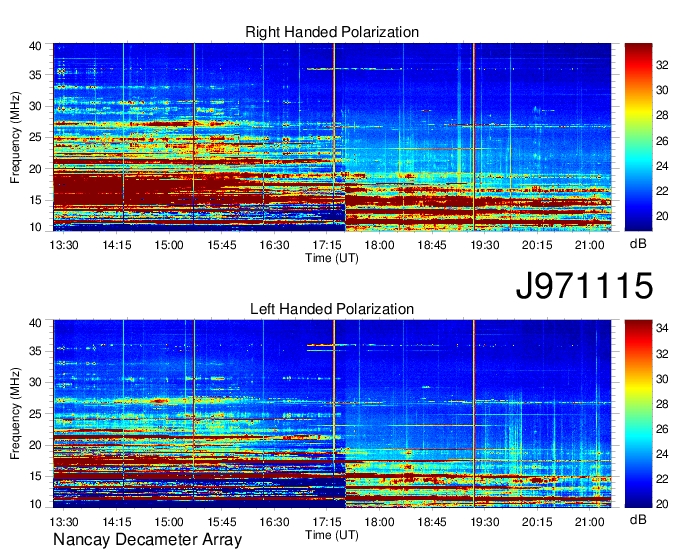Click the 28 dB tick on the right-handed colorbar
This screenshot has height=552, width=680.
point(662,115)
